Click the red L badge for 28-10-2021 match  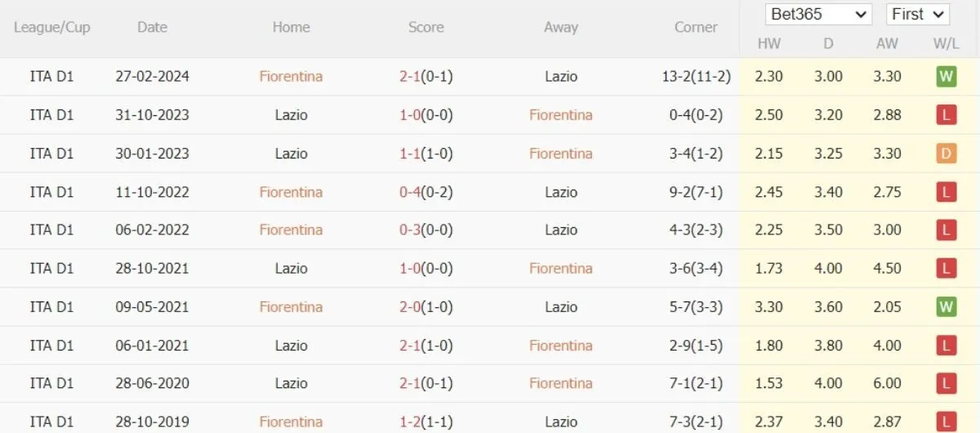946,269
